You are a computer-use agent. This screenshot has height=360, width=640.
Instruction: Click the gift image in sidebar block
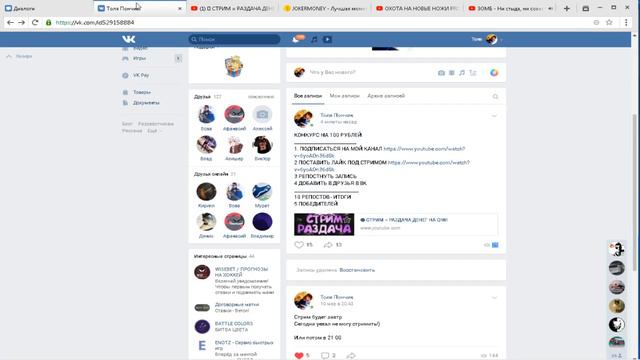tap(234, 66)
